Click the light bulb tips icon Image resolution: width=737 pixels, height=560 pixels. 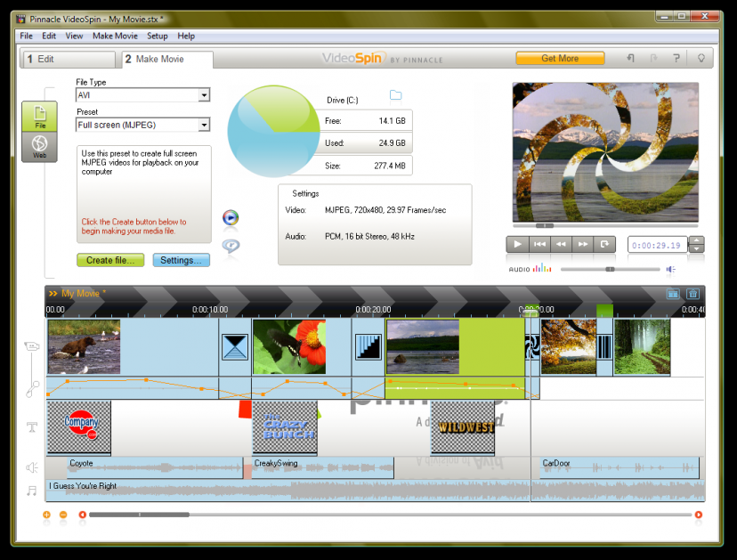[701, 59]
